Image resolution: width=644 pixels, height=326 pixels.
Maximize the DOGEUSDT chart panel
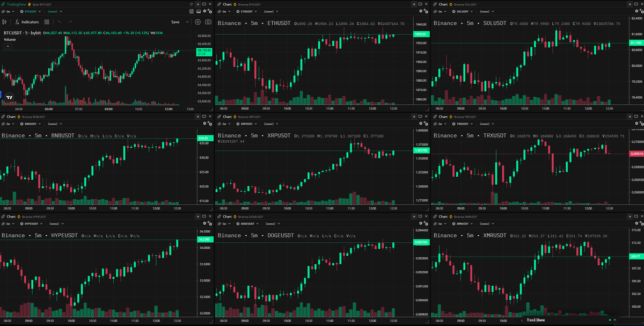click(420, 216)
